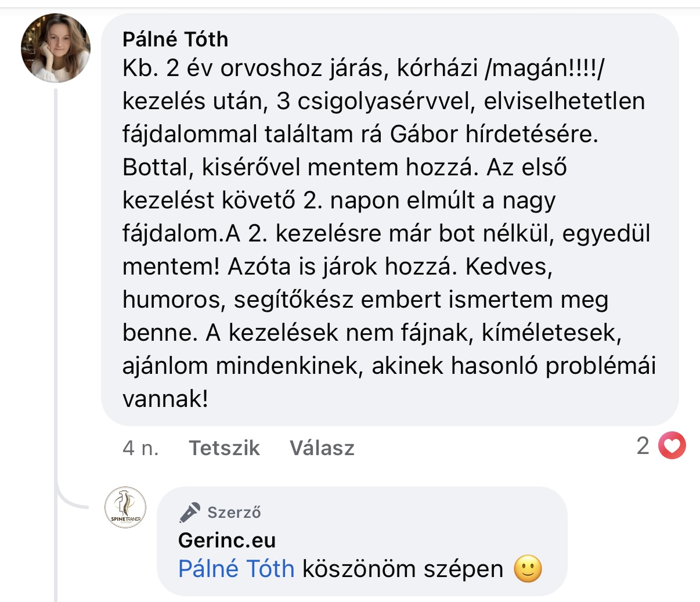Click the blue Pálné Tóth mention
This screenshot has width=700, height=602.
point(236,569)
